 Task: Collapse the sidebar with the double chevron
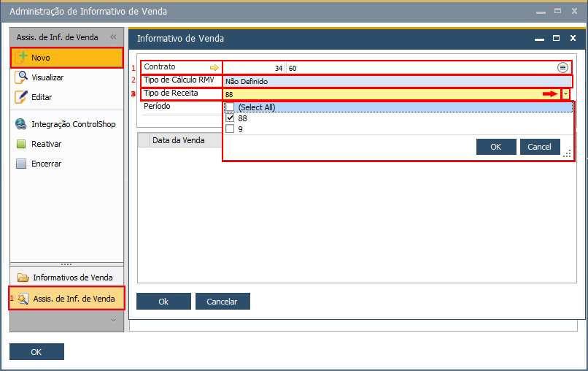113,37
